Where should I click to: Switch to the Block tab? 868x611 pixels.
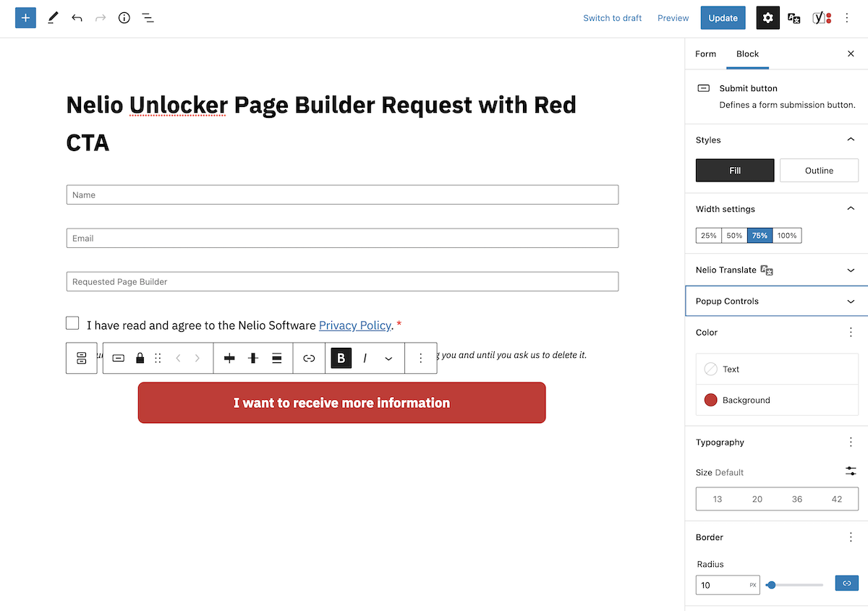pyautogui.click(x=747, y=54)
